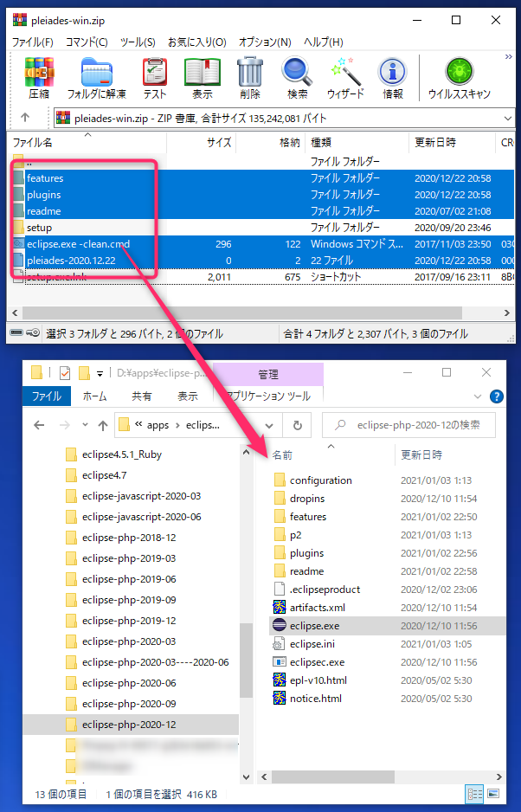
Task: Click the Explorer forward arrow
Action: tap(64, 425)
